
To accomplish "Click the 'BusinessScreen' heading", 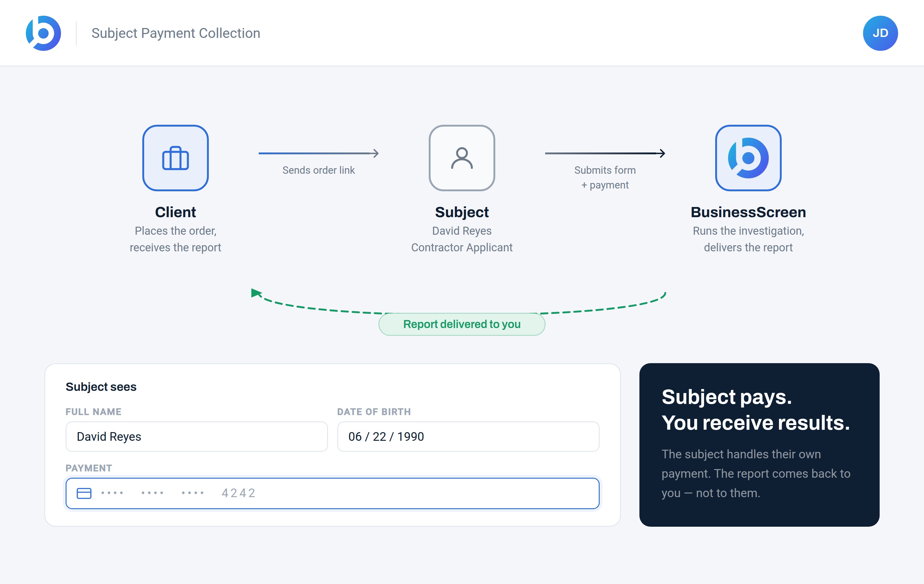I will tap(748, 212).
